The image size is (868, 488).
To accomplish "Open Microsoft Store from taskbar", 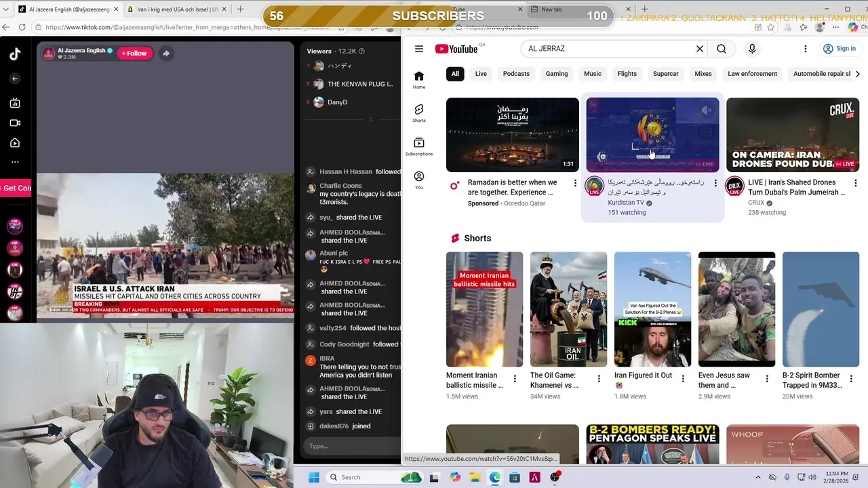I will [x=515, y=477].
